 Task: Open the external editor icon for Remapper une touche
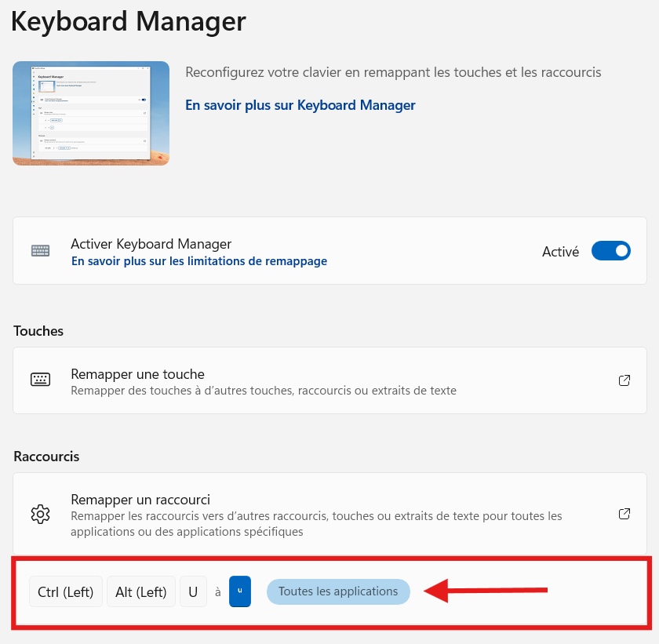(x=624, y=380)
